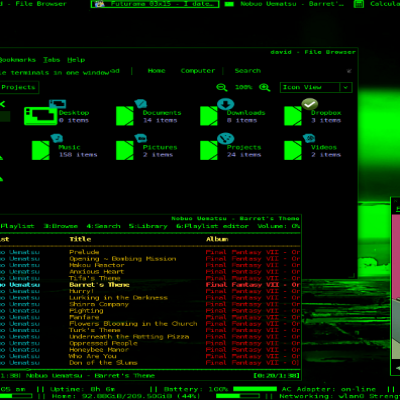The height and width of the screenshot is (400, 400).
Task: Switch to the 5:Library view
Action: [x=148, y=226]
